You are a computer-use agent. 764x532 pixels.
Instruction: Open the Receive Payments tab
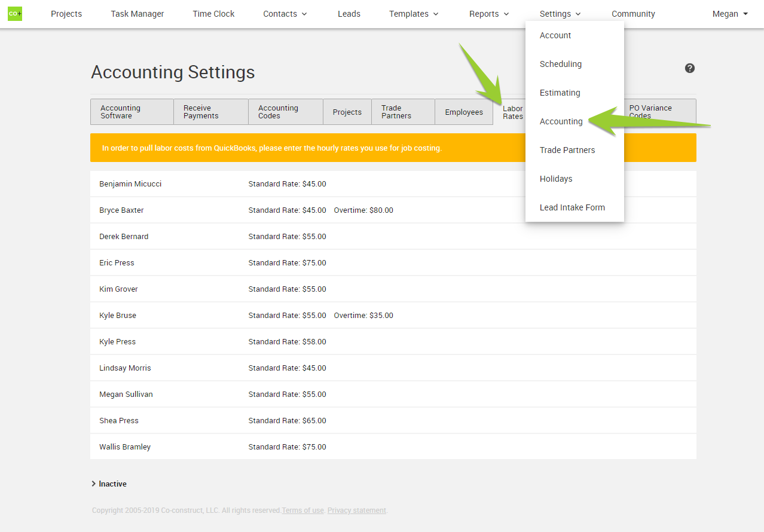point(210,112)
